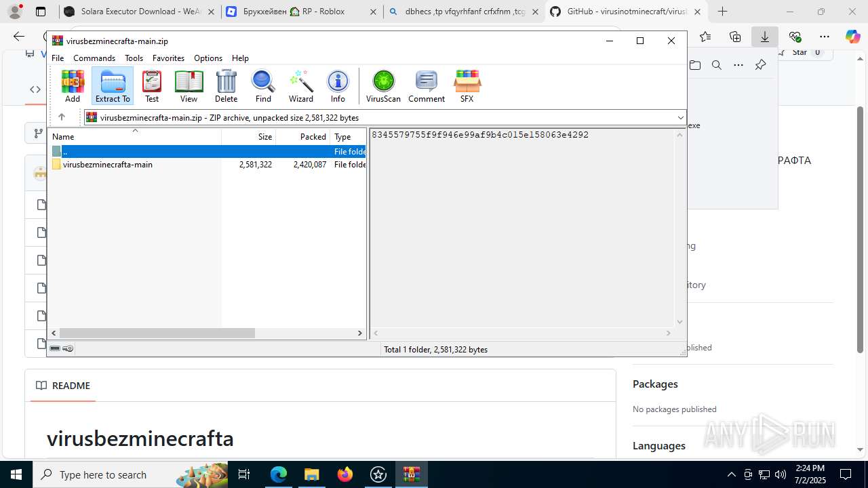Click the Windows Start button
The height and width of the screenshot is (488, 868).
(x=16, y=474)
